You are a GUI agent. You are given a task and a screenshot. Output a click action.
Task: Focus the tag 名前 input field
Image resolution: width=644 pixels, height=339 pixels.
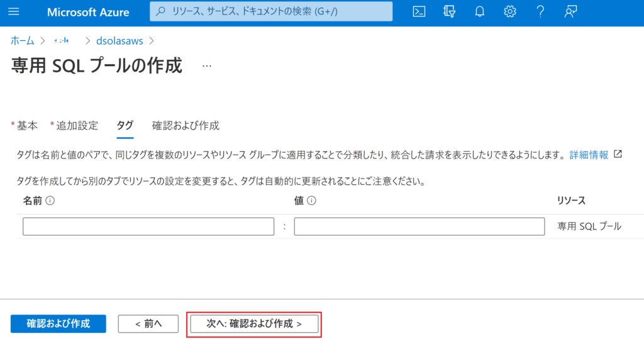(148, 226)
